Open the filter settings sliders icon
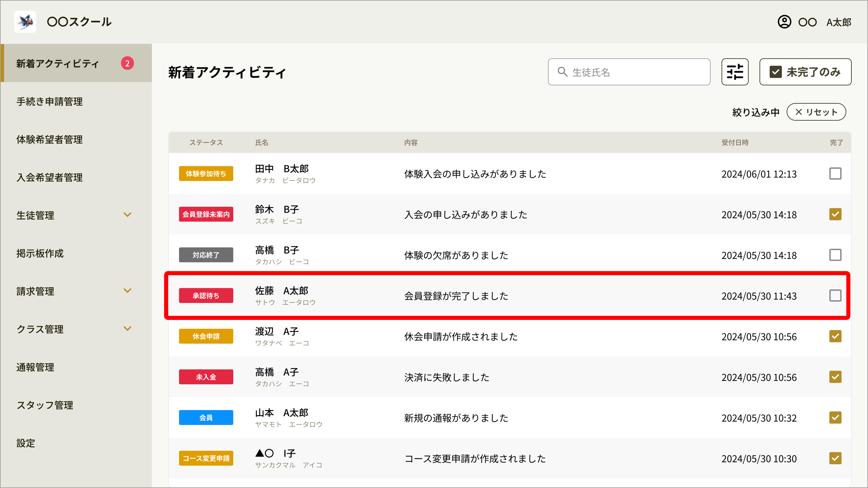This screenshot has width=868, height=488. (735, 72)
